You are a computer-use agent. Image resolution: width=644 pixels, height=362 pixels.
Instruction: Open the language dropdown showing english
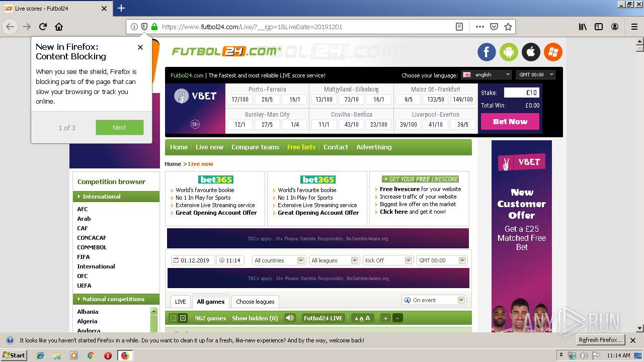[x=486, y=74]
